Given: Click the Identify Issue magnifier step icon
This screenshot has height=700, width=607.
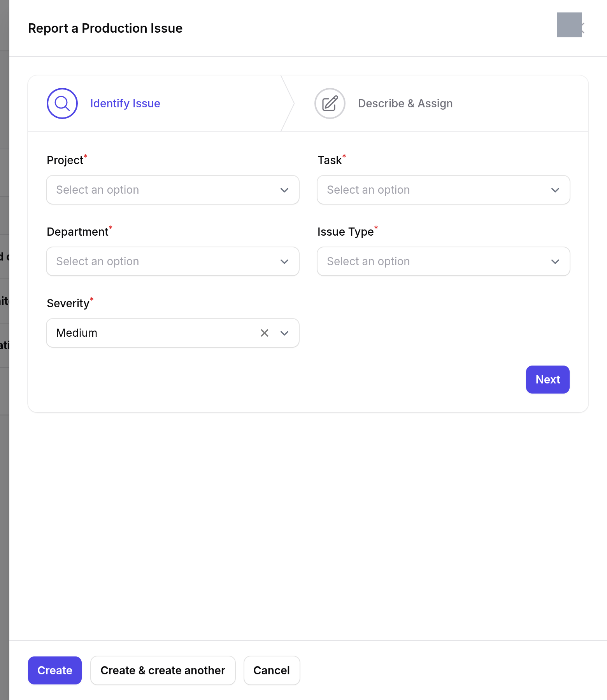Looking at the screenshot, I should click(62, 103).
